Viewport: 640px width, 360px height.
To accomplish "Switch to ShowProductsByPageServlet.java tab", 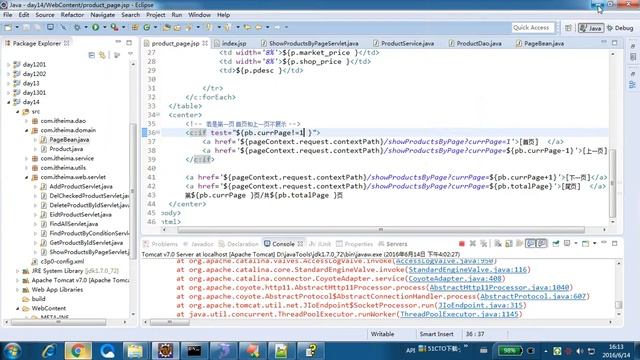I will (x=310, y=43).
